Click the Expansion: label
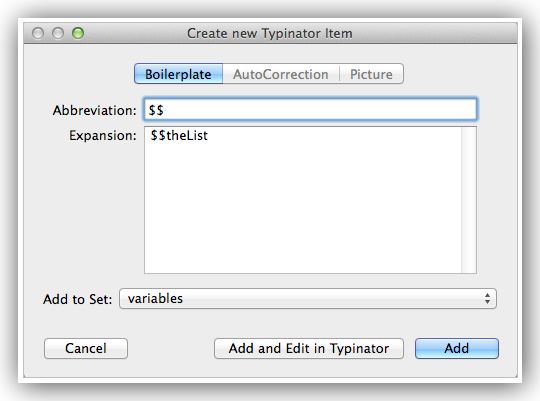The height and width of the screenshot is (401, 540). 103,135
